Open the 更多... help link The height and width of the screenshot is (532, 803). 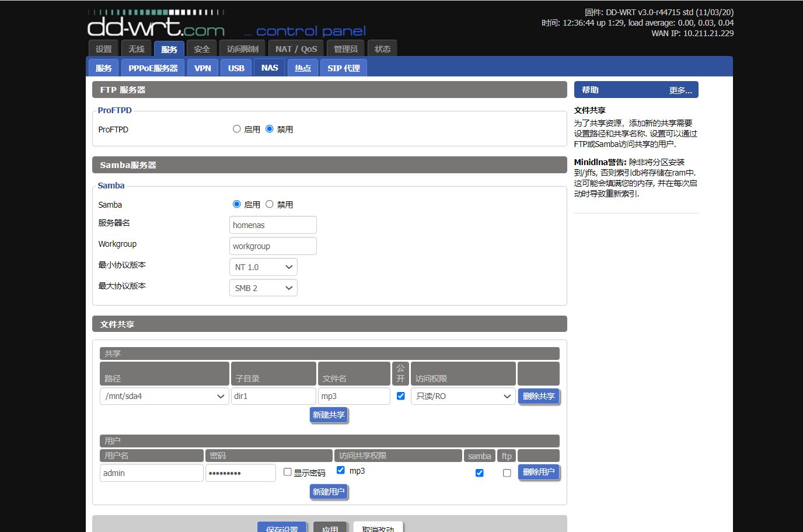point(680,90)
